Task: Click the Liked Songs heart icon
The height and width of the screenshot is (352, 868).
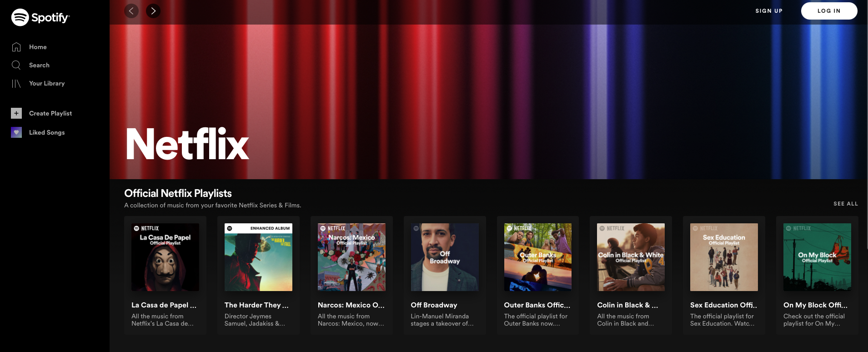Action: (16, 132)
